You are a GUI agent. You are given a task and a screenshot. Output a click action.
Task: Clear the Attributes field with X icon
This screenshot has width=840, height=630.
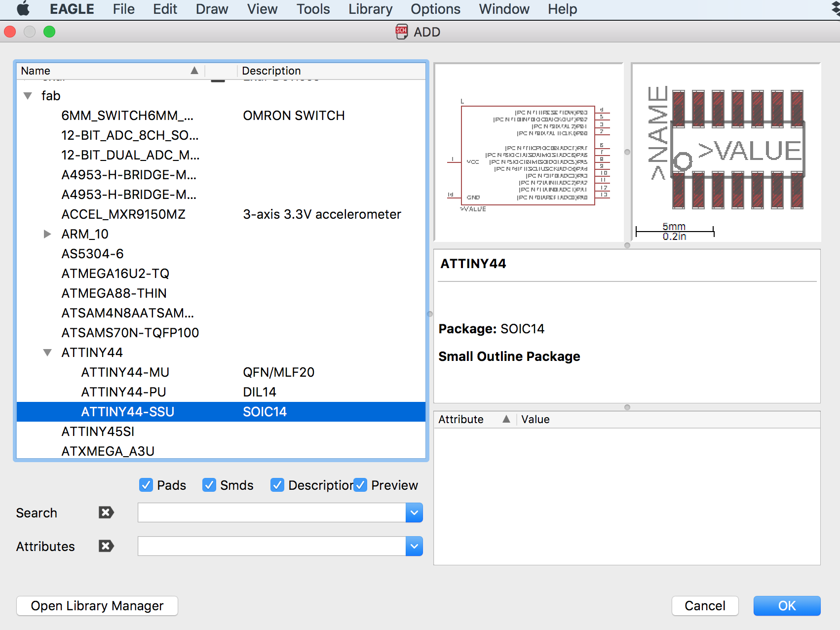[x=106, y=546]
